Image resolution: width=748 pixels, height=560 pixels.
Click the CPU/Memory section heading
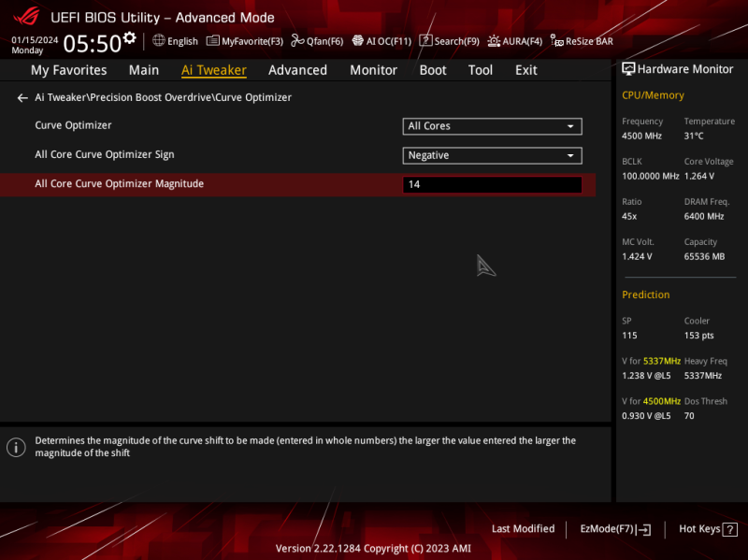(x=653, y=95)
